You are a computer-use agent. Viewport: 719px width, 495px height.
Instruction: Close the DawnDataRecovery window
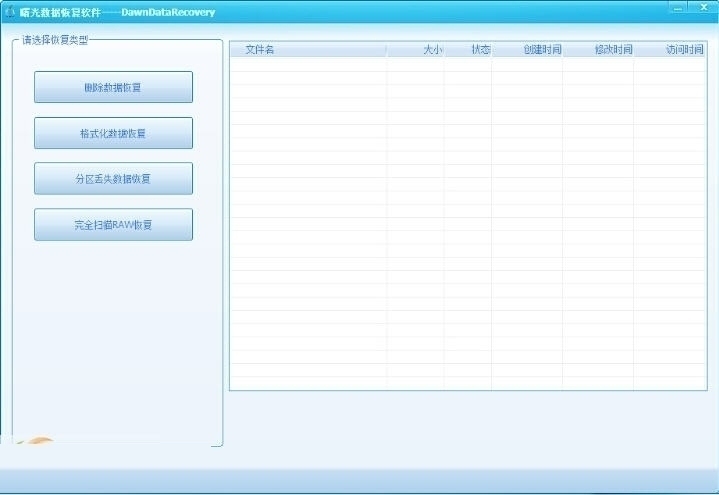704,7
